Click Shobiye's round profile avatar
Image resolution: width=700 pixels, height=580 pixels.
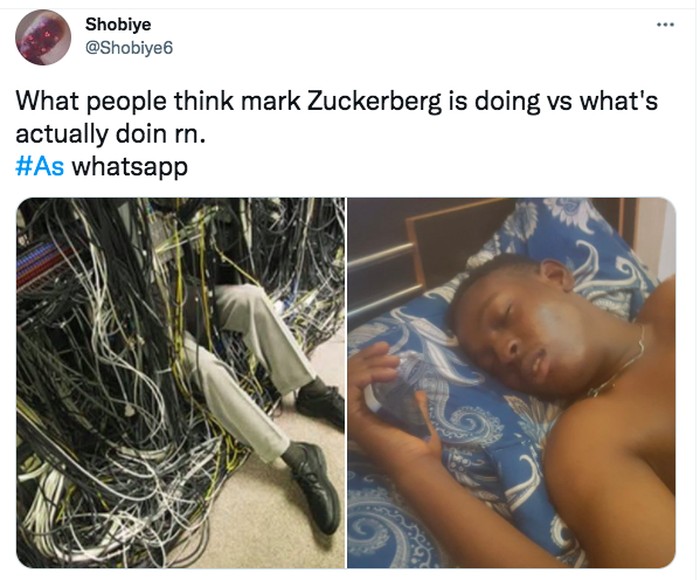[x=43, y=38]
